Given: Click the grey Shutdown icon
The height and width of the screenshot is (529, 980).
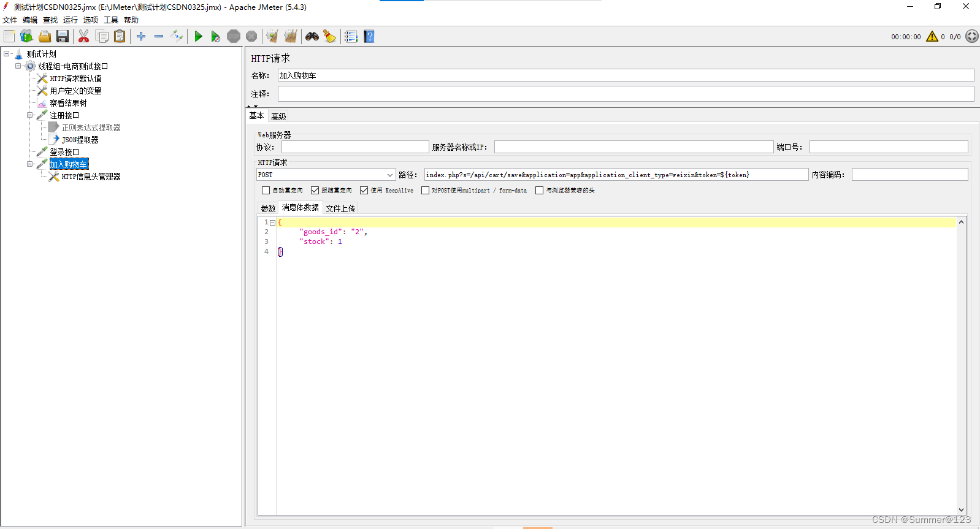Looking at the screenshot, I should click(x=251, y=37).
